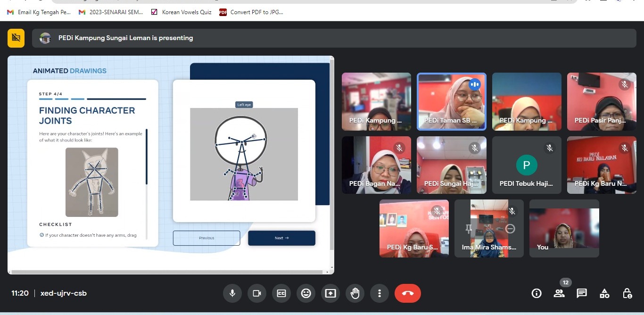This screenshot has width=644, height=315.
Task: Open host controls lock icon
Action: click(x=627, y=293)
